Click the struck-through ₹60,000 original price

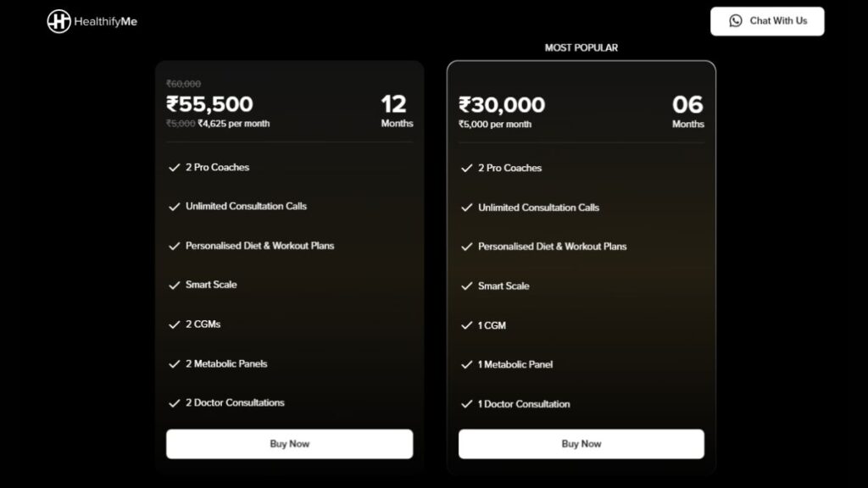coord(184,84)
